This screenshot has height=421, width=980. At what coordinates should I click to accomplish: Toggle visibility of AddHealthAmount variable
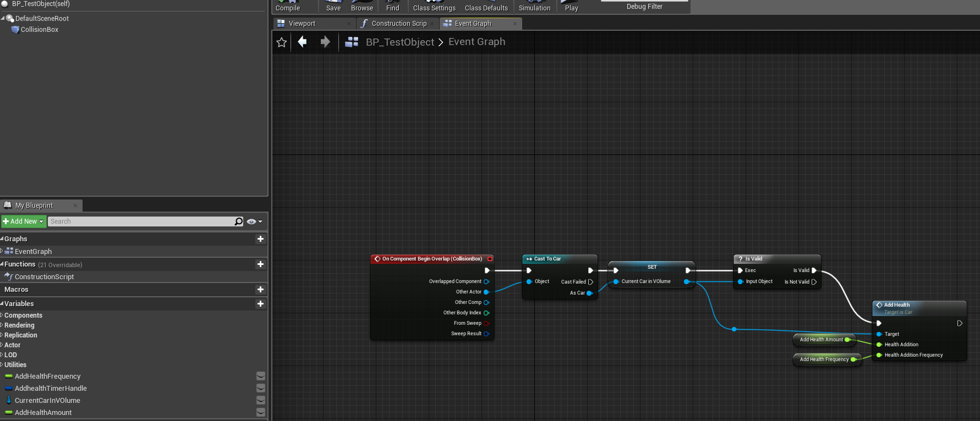coord(261,413)
